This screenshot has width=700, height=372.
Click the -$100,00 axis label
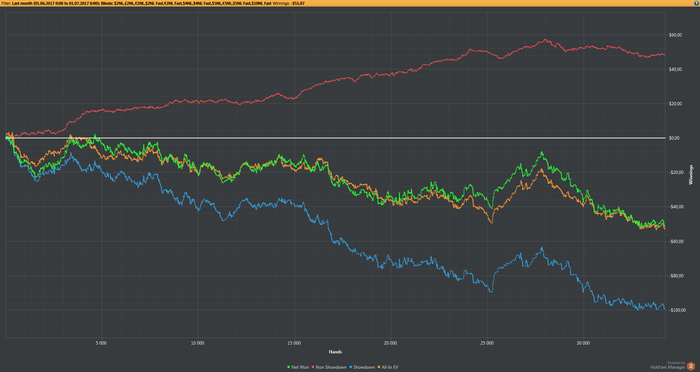[677, 310]
